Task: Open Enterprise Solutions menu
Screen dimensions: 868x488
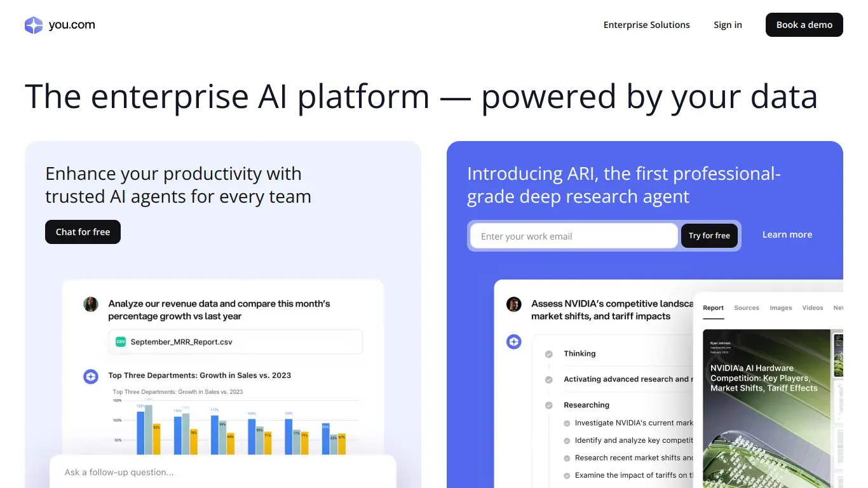Action: click(646, 25)
